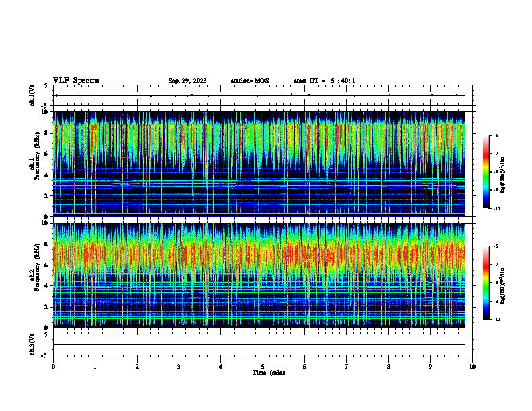Click the time axis tick label "6"
Image resolution: width=532 pixels, height=411 pixels.
pos(305,367)
